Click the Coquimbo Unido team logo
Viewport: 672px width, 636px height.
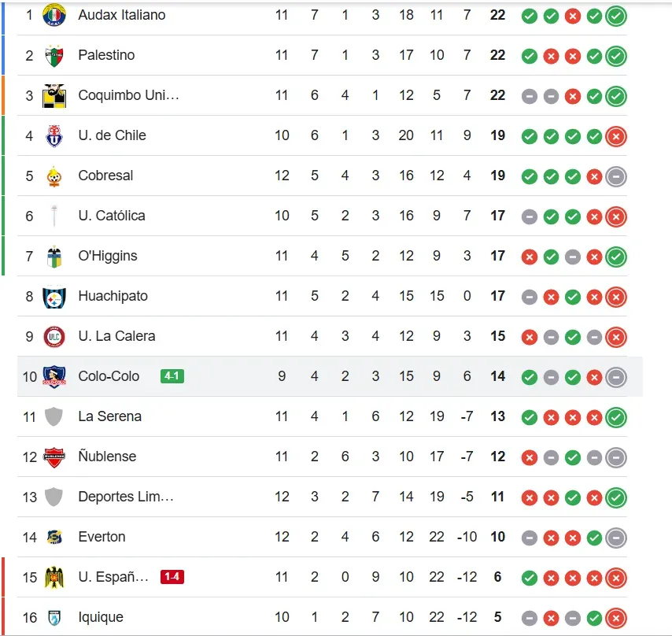tap(54, 95)
